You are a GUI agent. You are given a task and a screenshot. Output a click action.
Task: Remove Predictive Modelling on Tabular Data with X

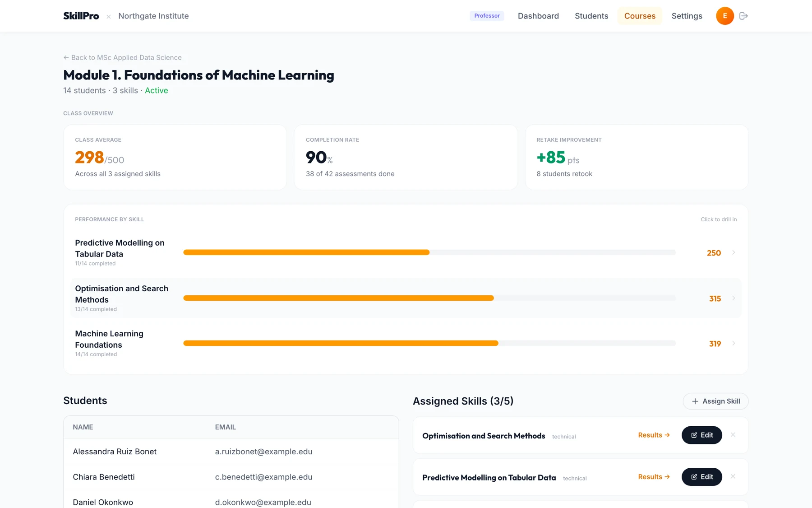point(733,477)
